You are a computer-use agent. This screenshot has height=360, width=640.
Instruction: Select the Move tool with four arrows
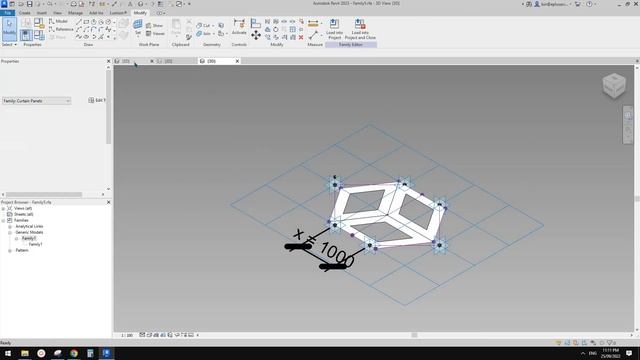(x=256, y=35)
